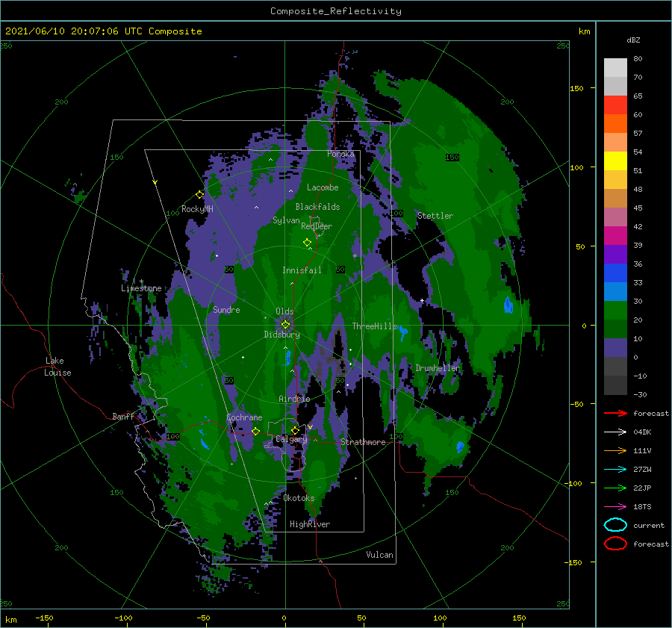Click the Innisfail town label

click(x=302, y=270)
